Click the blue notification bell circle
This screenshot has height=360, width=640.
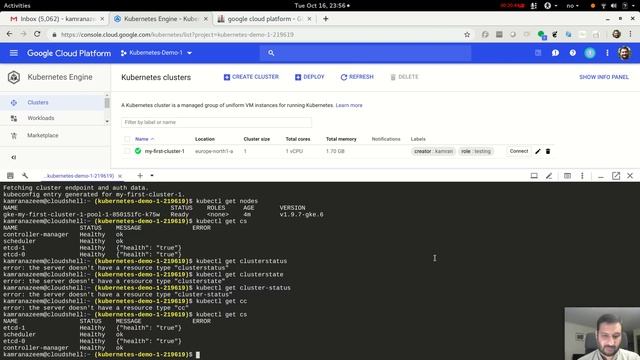pyautogui.click(x=590, y=53)
